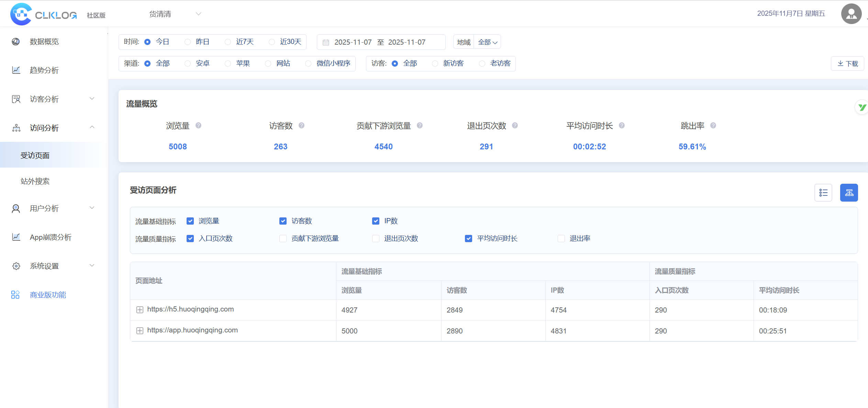Uncheck the IP数 checkbox

coord(376,221)
